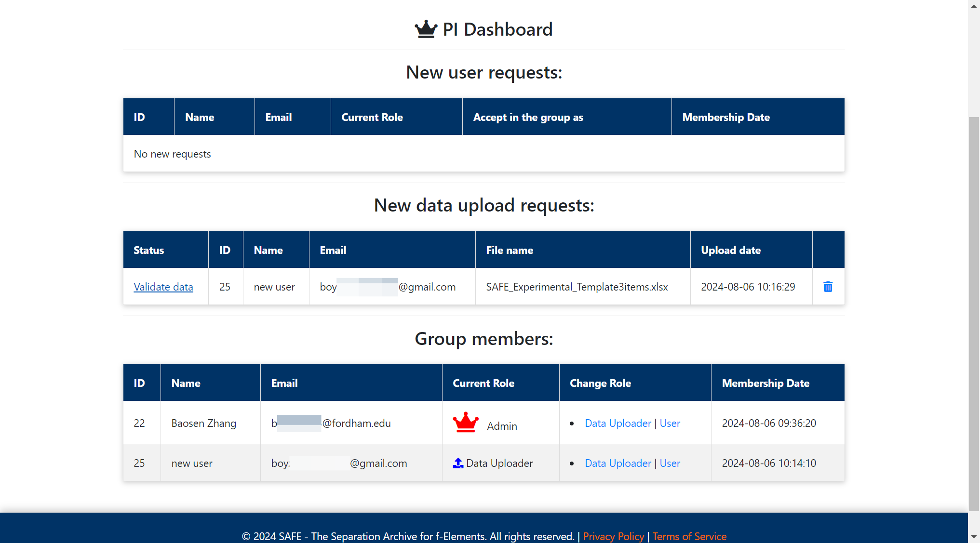
Task: Click the upload icon beside Data Uploader role
Action: pyautogui.click(x=458, y=463)
